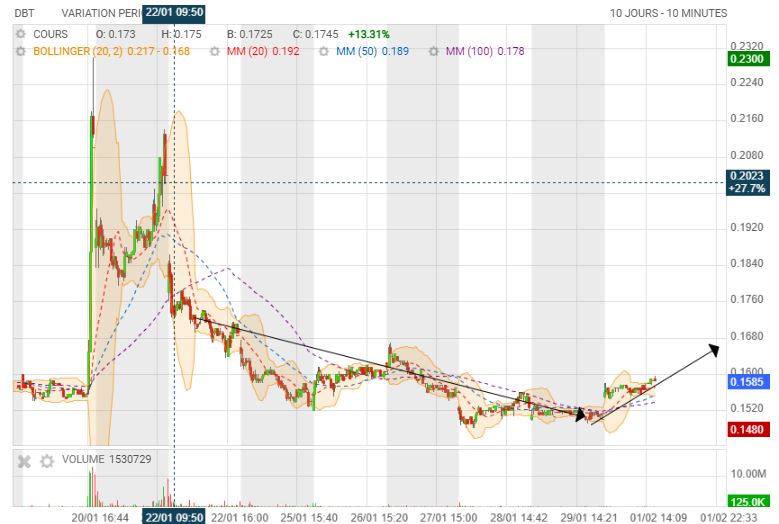Click the 01/02 14:09 time axis label

coord(658,518)
